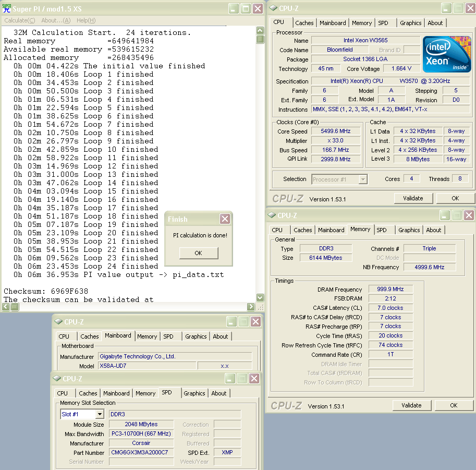
Task: Click Validate in the CPU tab window
Action: 413,198
